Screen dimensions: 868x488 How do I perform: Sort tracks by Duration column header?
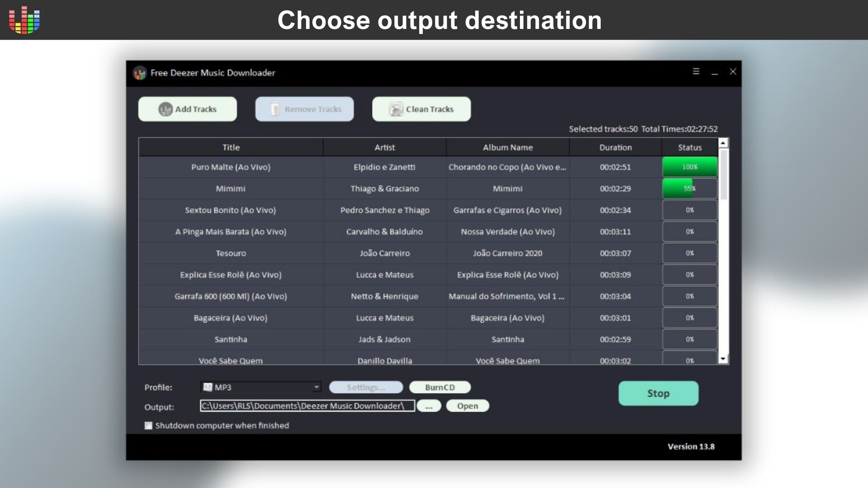(x=615, y=147)
